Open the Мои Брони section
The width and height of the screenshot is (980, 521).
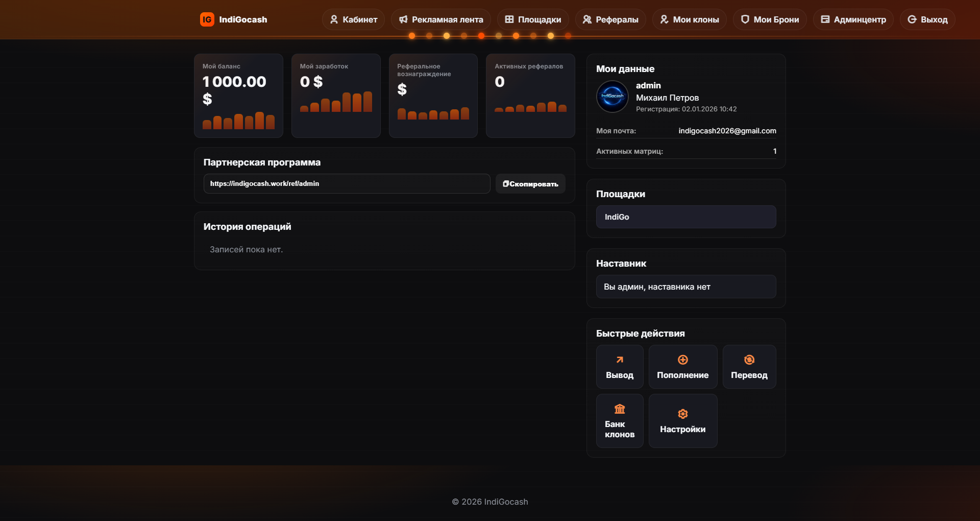[x=769, y=19]
